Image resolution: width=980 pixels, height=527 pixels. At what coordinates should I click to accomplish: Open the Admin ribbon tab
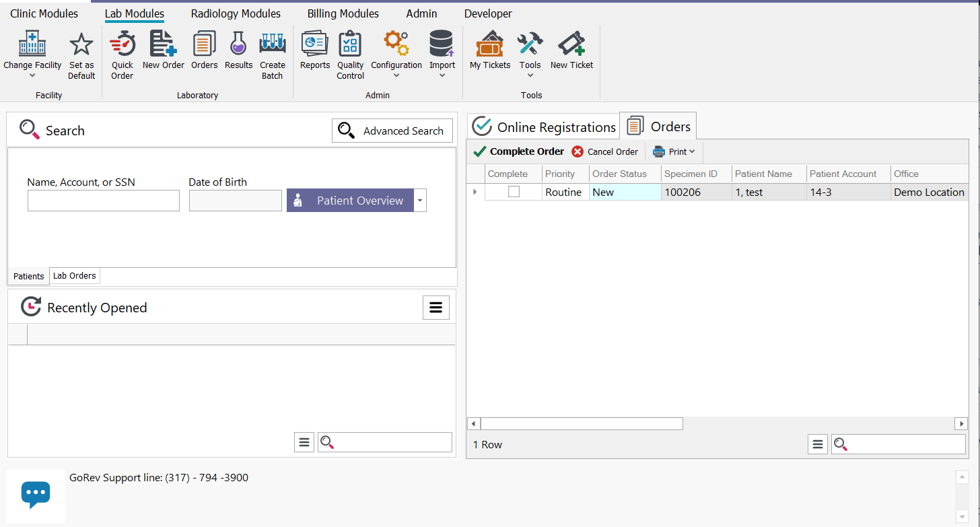click(x=422, y=13)
